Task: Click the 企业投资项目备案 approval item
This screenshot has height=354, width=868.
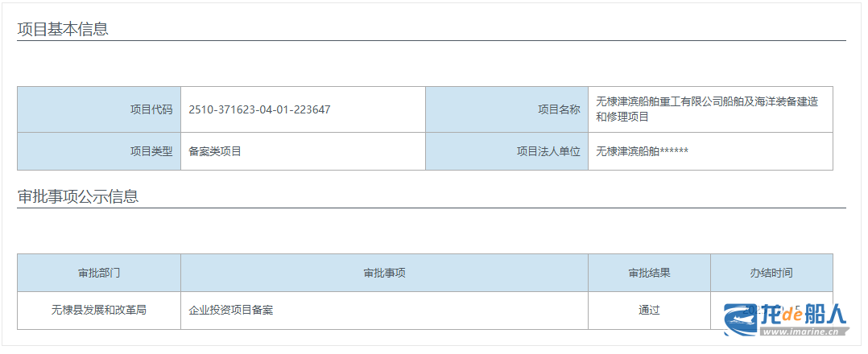Action: pos(231,310)
